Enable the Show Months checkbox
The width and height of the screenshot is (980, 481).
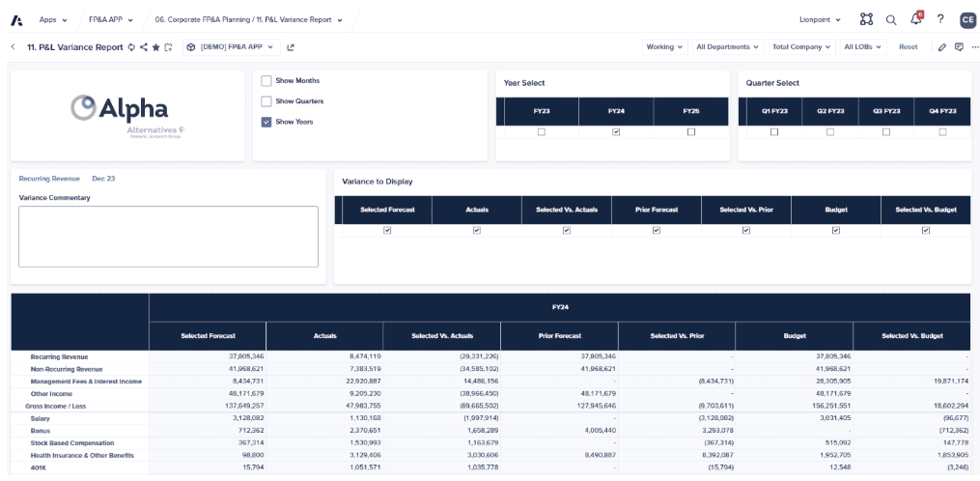click(x=266, y=81)
